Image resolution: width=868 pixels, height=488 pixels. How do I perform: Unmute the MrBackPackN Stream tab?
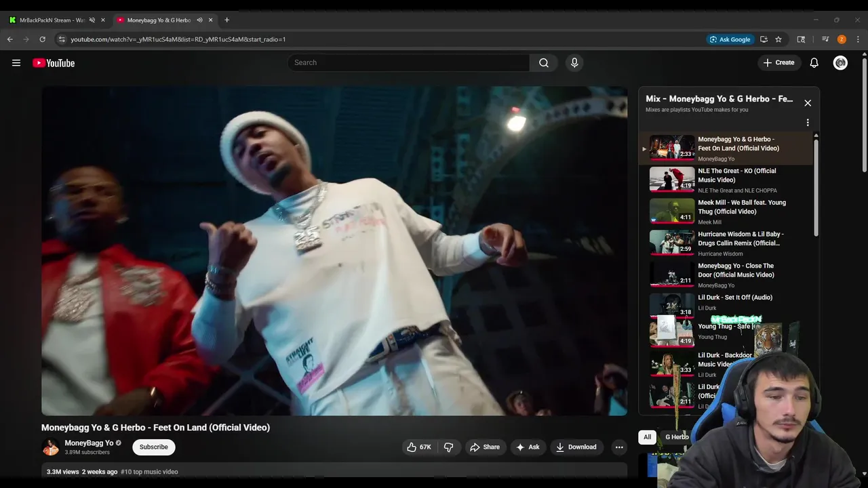point(92,20)
